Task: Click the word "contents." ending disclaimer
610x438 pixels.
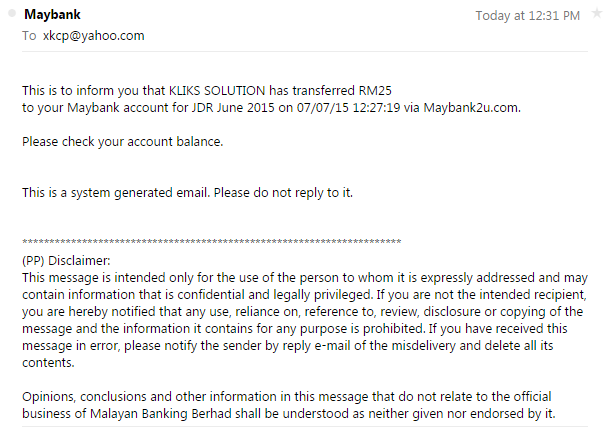Action: [48, 363]
